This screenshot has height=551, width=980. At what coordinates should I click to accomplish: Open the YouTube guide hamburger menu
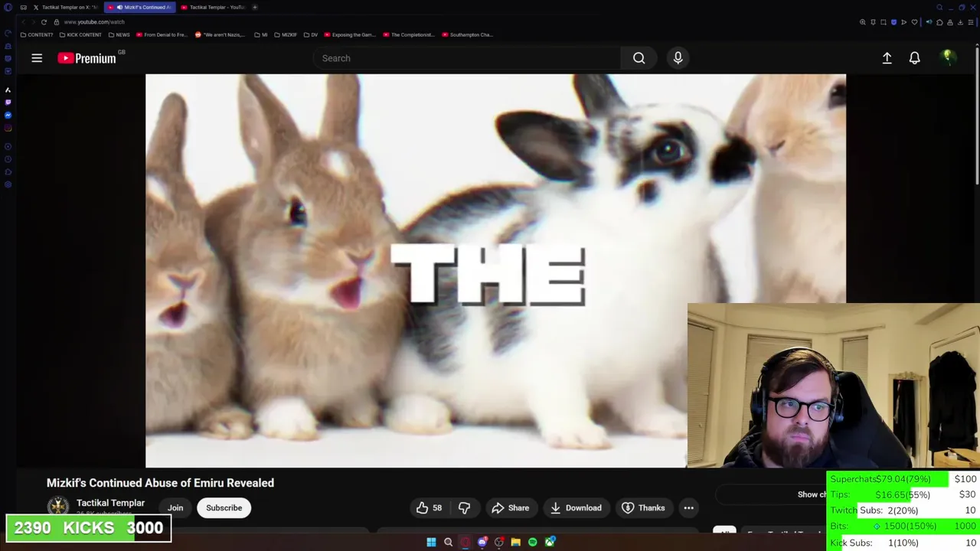(x=37, y=58)
